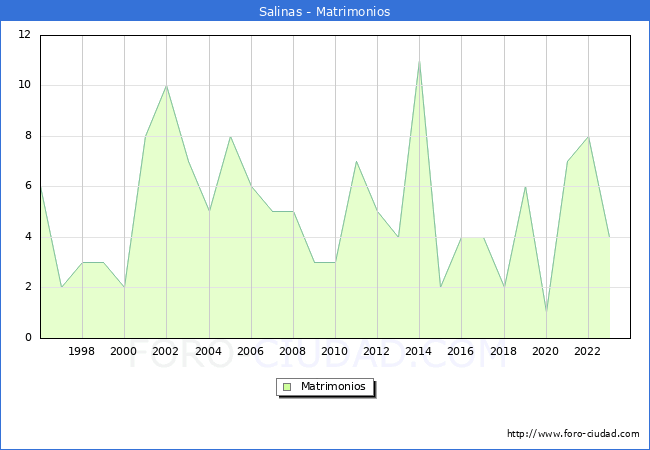Open the foro-ciudad.com URL text

[x=573, y=434]
